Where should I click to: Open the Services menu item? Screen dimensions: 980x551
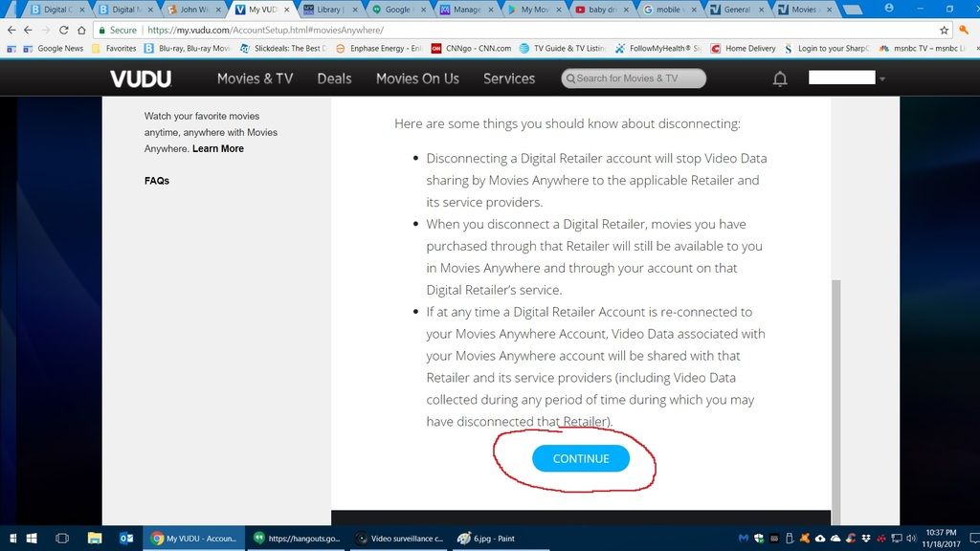pos(509,78)
